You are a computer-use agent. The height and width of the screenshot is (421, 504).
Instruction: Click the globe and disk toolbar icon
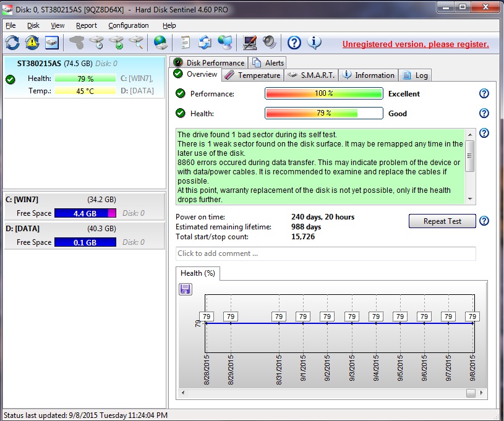[x=160, y=43]
